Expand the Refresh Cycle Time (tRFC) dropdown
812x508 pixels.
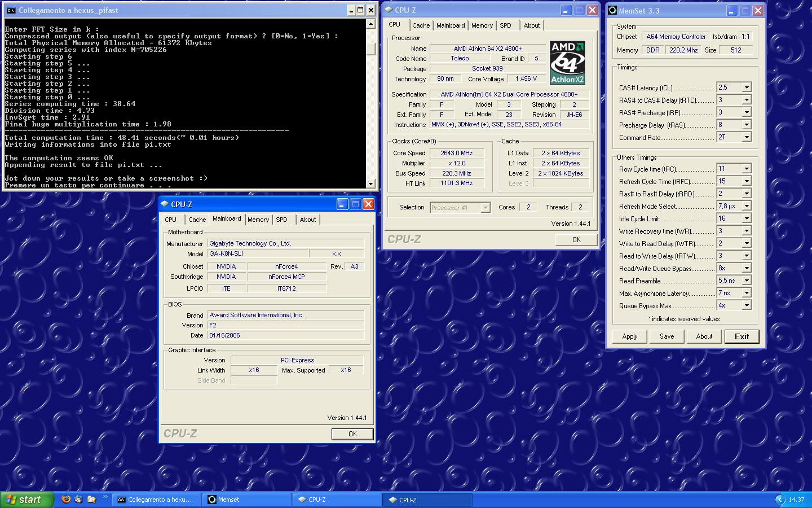coord(747,181)
